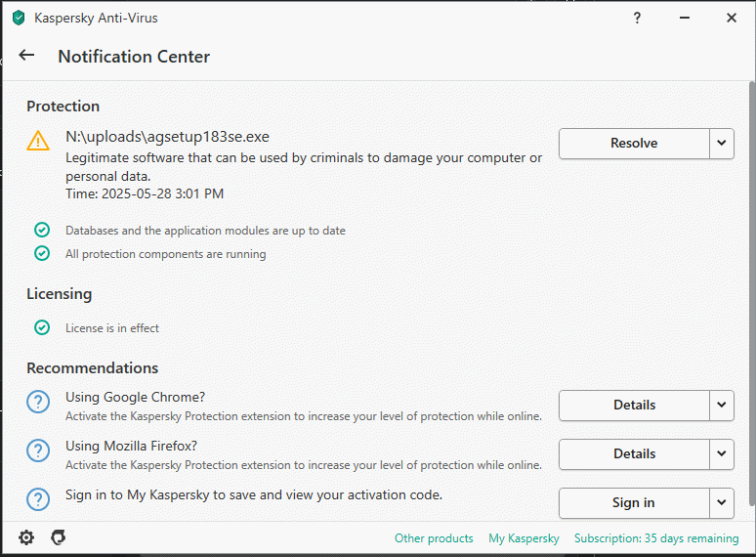Screen dimensions: 756x557
Task: Click the N:\uploads\agsetup183se.exe file path
Action: pos(167,137)
